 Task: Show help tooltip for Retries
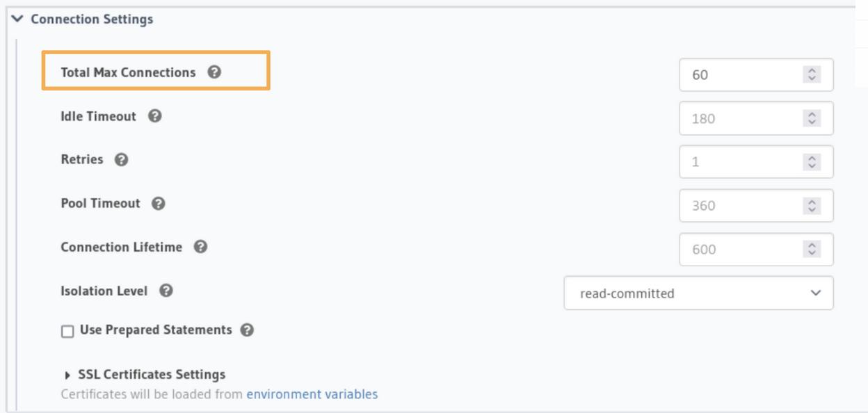[x=121, y=160]
